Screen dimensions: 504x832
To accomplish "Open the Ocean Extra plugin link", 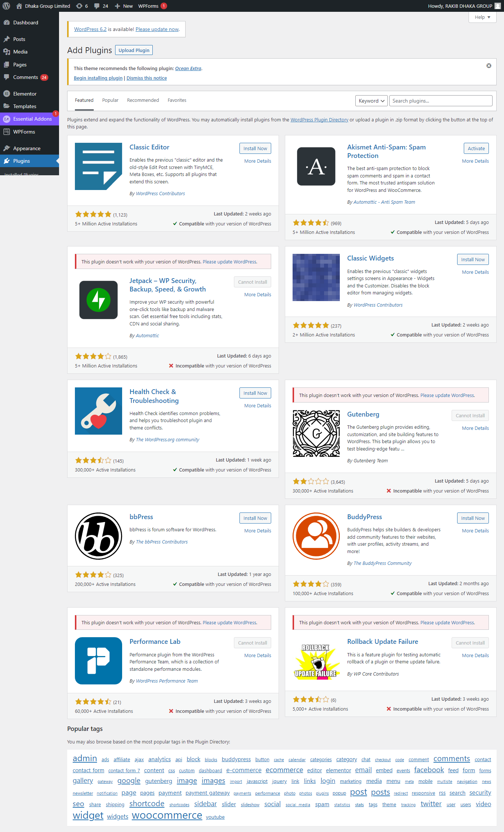I will point(188,69).
